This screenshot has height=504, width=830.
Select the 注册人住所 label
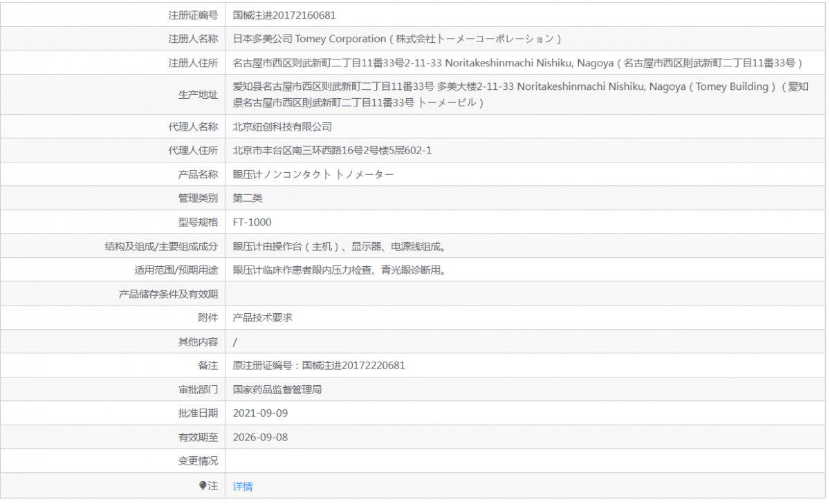pos(193,63)
